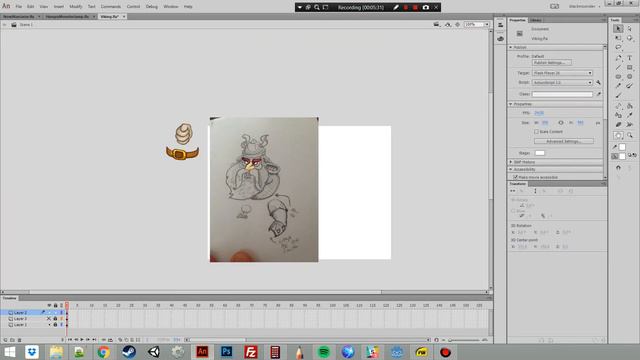Open the recording toolbar dropdown arrow
The width and height of the screenshot is (640, 360).
tap(300, 7)
